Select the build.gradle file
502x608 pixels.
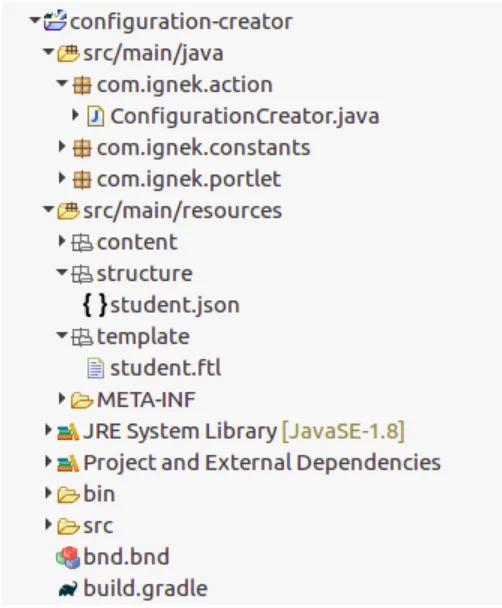click(145, 589)
